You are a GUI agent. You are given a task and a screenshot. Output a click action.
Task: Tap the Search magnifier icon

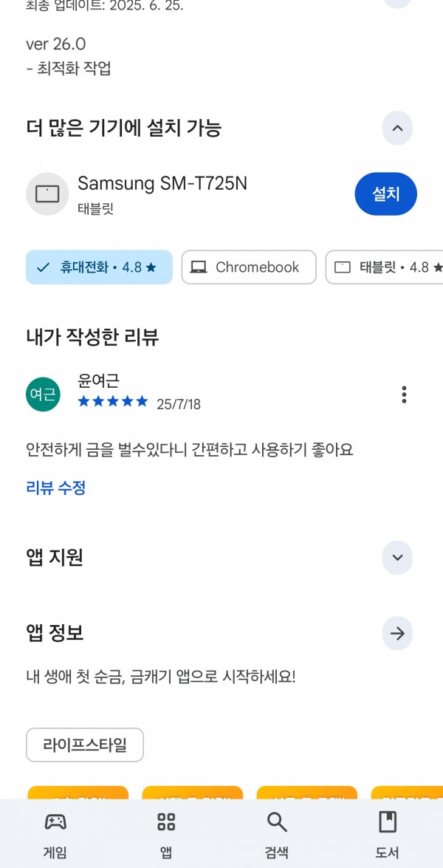click(x=277, y=822)
